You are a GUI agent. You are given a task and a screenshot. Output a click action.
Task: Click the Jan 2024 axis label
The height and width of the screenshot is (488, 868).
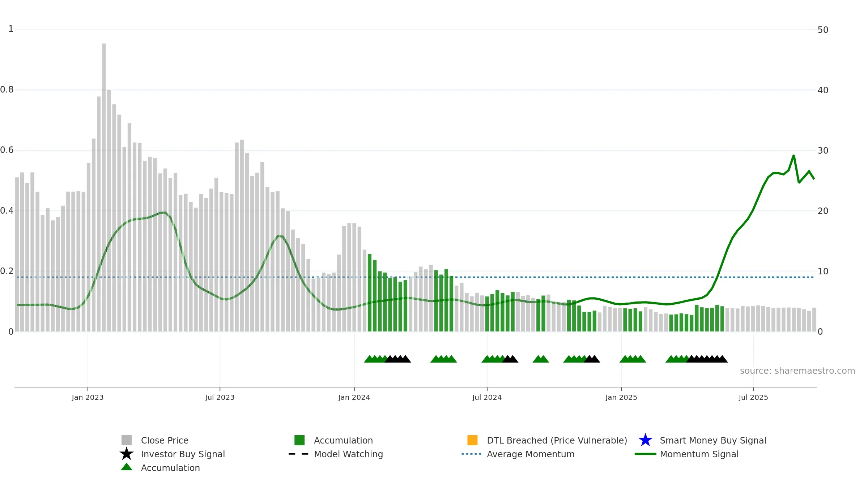pyautogui.click(x=354, y=398)
